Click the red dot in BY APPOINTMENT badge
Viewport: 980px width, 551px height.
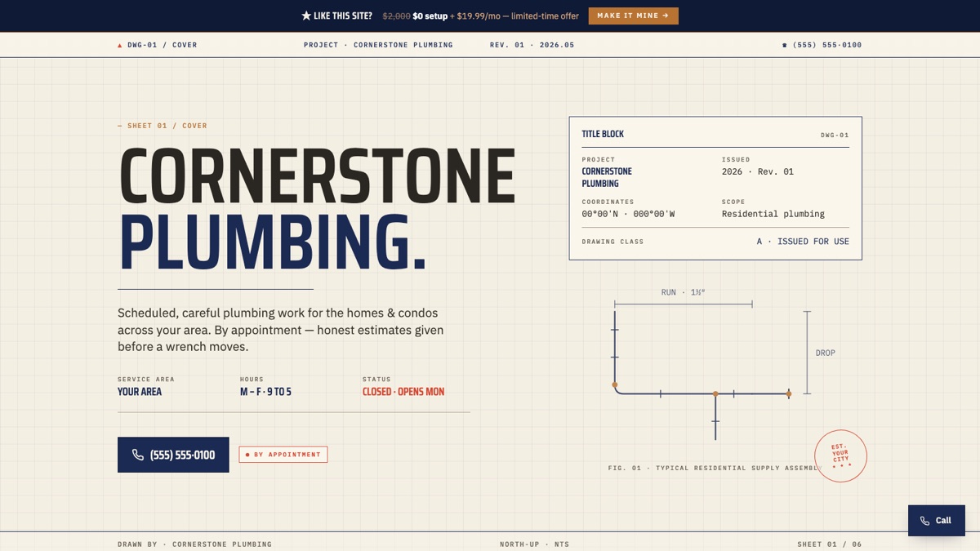click(247, 455)
